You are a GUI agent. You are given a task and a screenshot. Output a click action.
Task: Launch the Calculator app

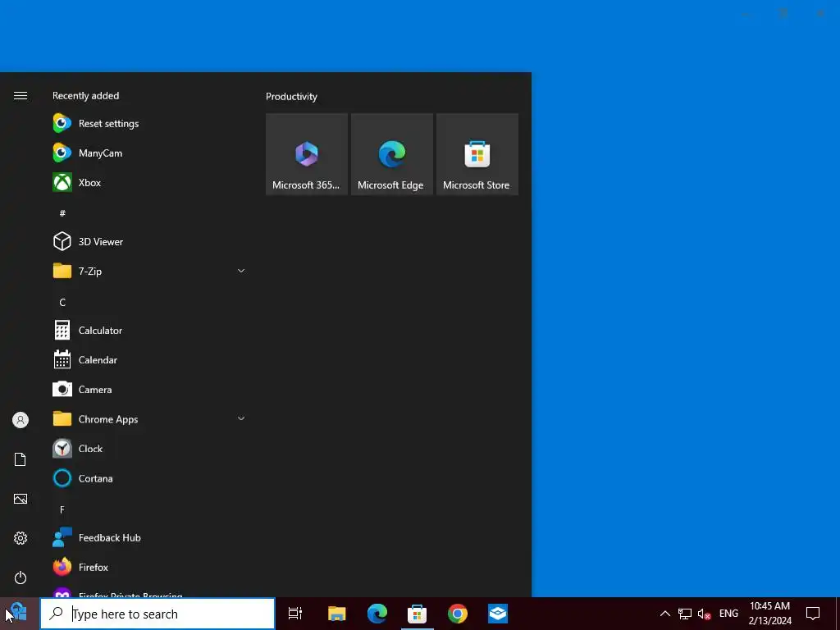(149, 331)
